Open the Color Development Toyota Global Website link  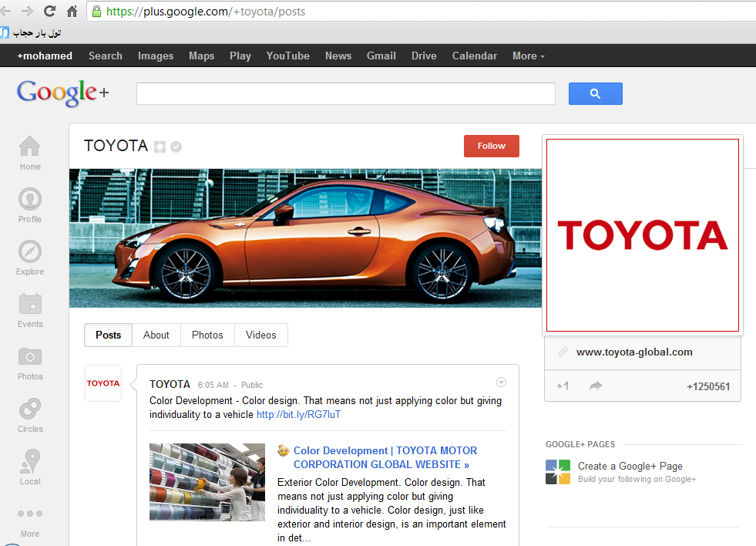(x=385, y=457)
